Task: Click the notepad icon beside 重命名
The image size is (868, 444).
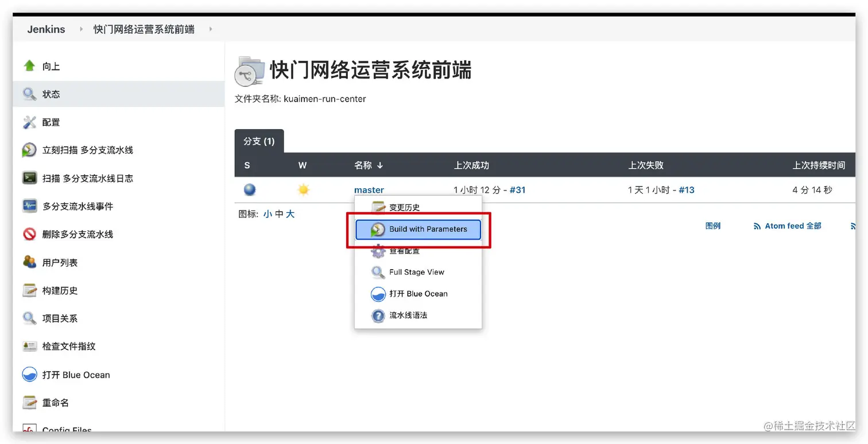Action: coord(29,403)
